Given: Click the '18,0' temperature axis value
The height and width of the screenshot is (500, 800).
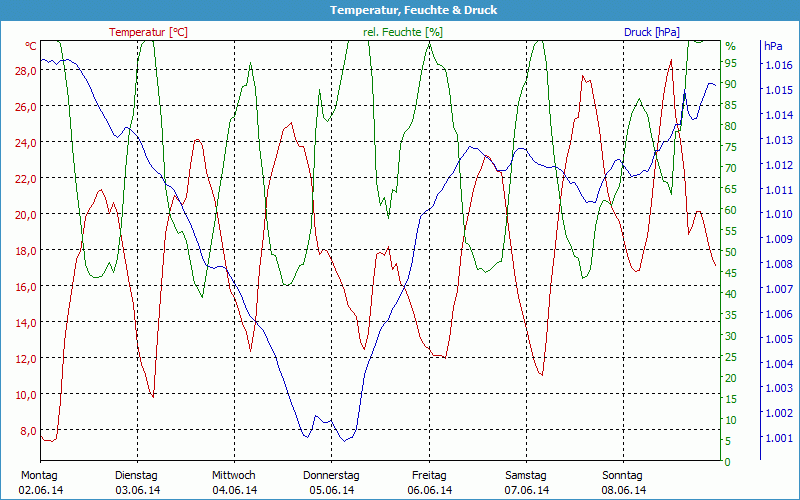Looking at the screenshot, I should (26, 251).
